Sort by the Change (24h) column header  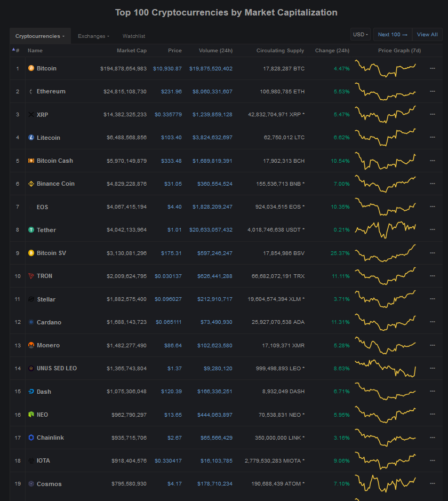(332, 51)
